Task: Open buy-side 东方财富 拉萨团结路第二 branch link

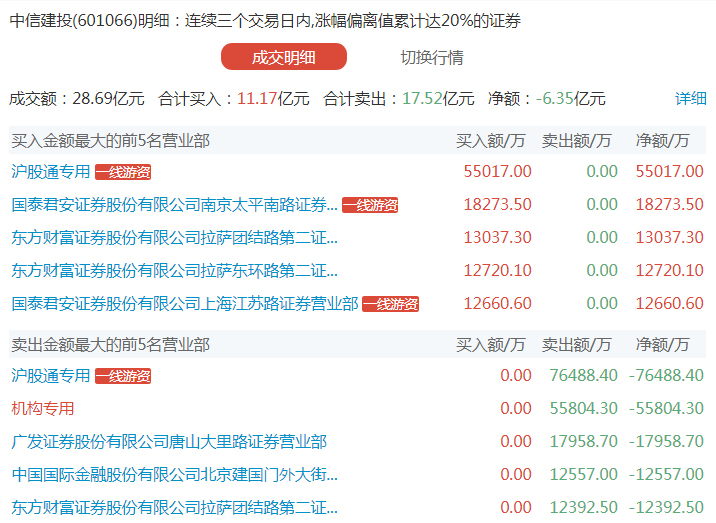Action: (174, 238)
